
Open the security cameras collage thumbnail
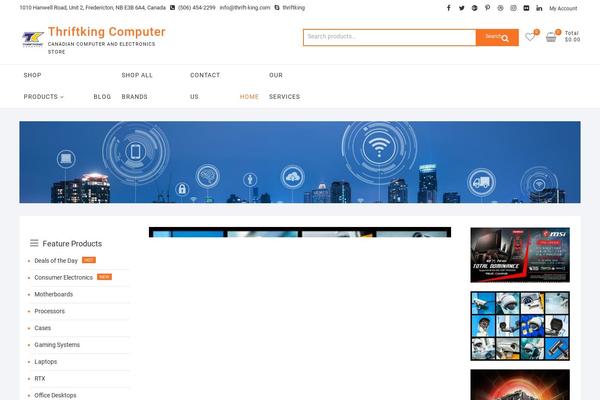click(520, 326)
